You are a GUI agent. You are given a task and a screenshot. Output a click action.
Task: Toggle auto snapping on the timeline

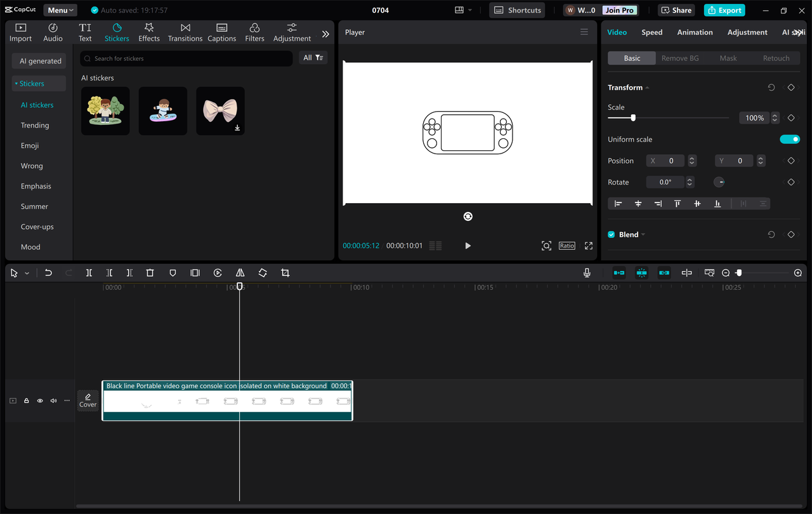coord(641,273)
